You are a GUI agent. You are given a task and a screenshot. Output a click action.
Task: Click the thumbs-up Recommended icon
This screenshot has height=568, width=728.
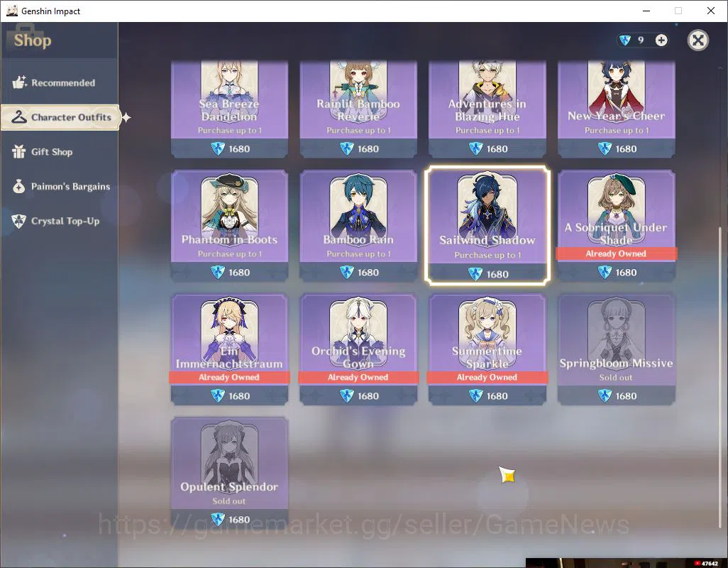(19, 82)
